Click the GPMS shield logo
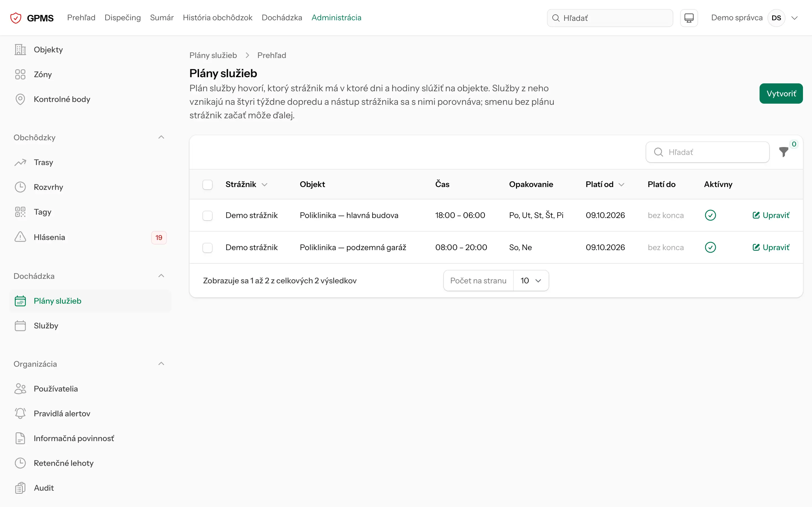This screenshot has width=812, height=507. coord(16,18)
